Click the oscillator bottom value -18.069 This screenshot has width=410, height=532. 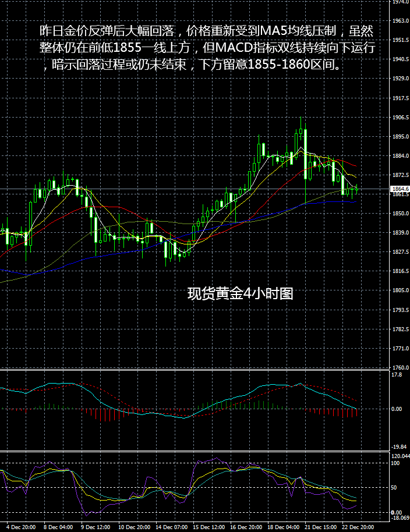pos(400,518)
